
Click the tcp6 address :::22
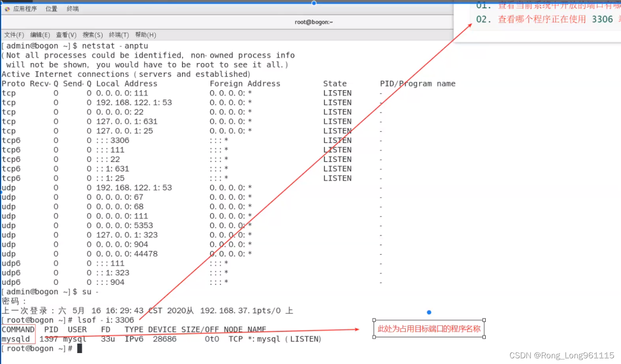108,159
